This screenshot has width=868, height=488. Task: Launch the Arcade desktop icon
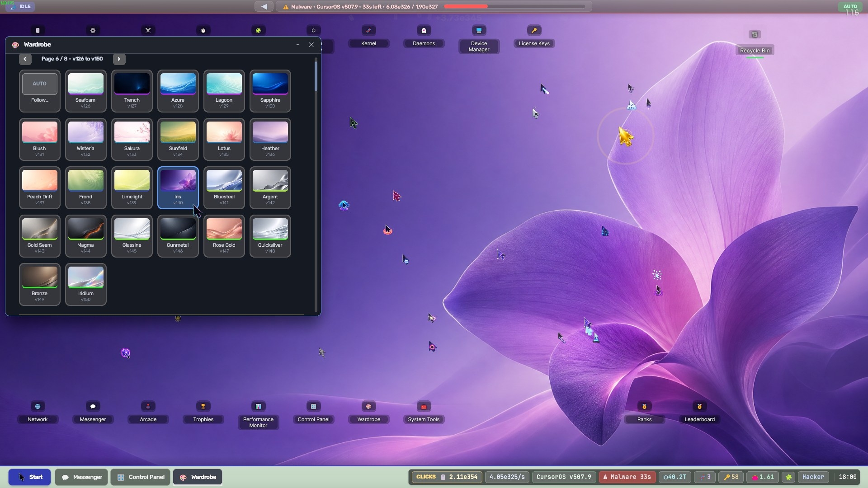point(148,412)
